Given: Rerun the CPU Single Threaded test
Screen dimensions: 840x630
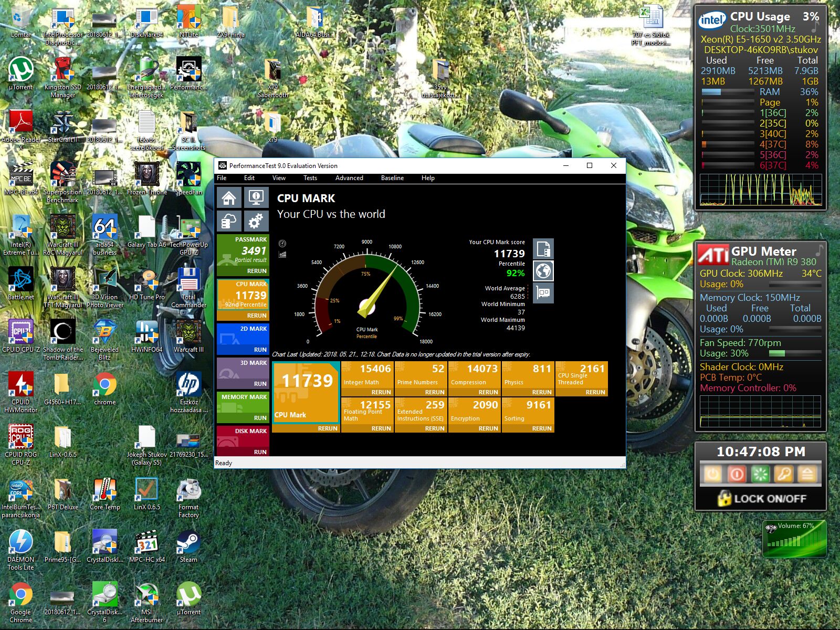Looking at the screenshot, I should pyautogui.click(x=595, y=392).
